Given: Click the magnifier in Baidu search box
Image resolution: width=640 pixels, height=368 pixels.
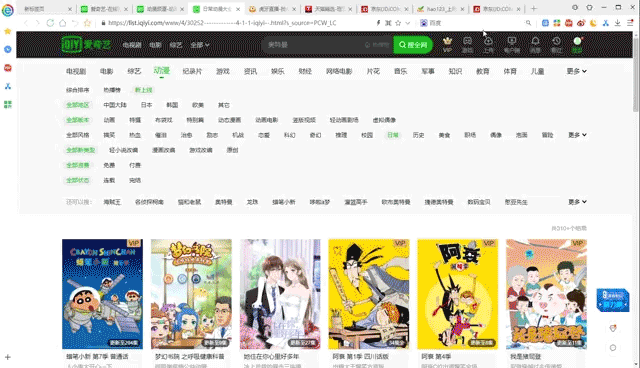Looking at the screenshot, I should coord(528,23).
